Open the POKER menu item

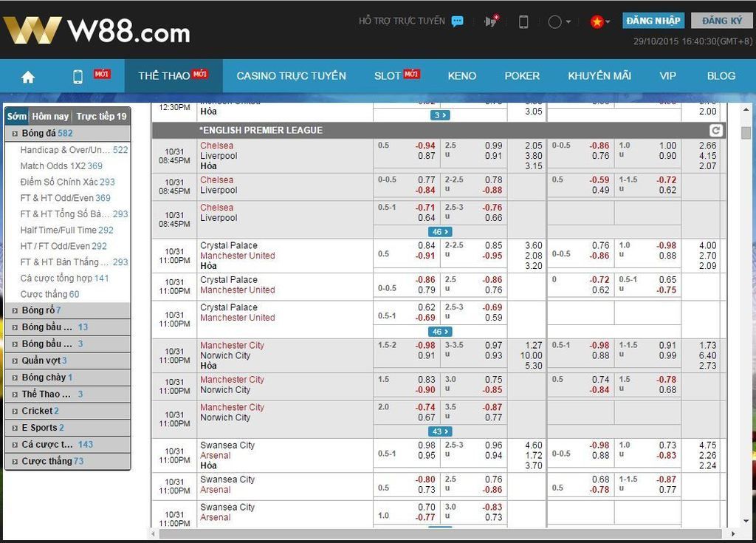click(522, 76)
